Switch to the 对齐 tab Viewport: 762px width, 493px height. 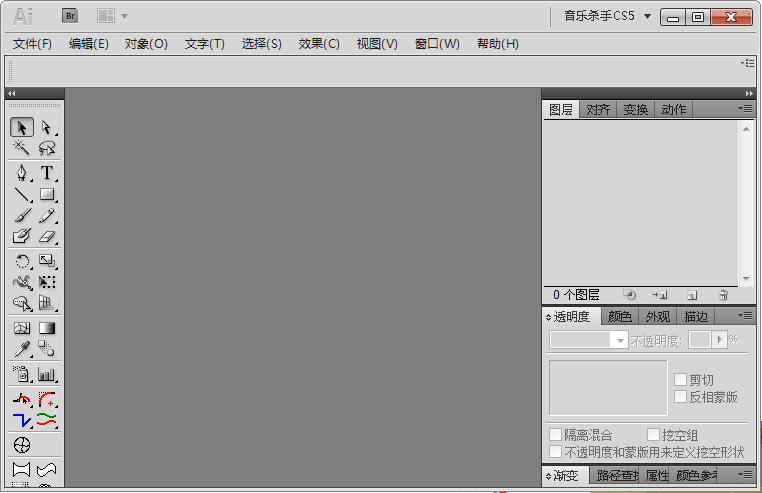[x=598, y=110]
